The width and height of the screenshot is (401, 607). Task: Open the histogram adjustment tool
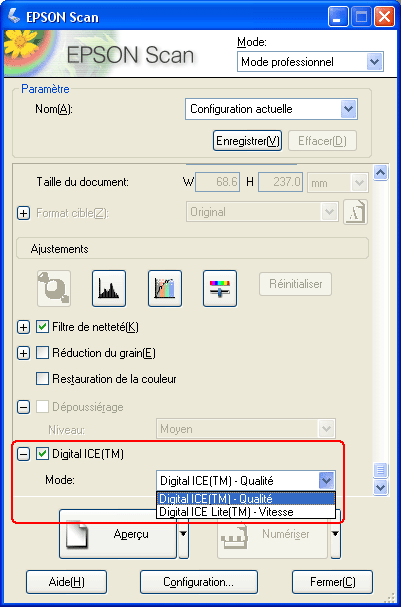pyautogui.click(x=109, y=288)
